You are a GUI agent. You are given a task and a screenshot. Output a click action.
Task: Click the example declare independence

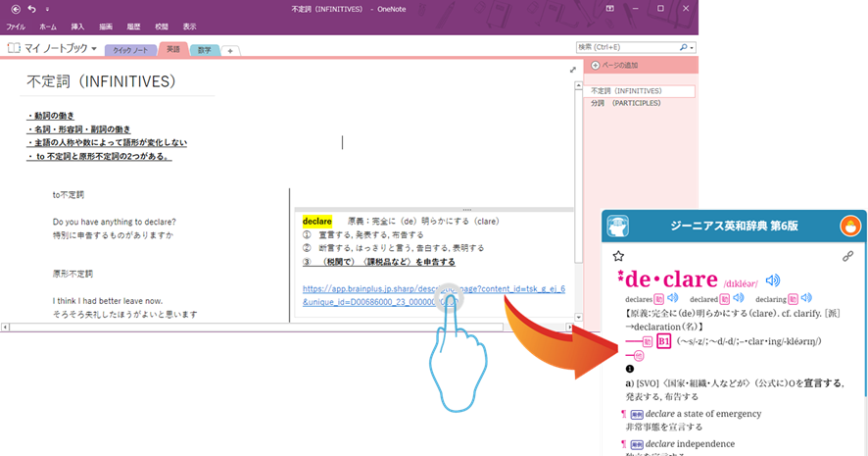click(x=690, y=444)
